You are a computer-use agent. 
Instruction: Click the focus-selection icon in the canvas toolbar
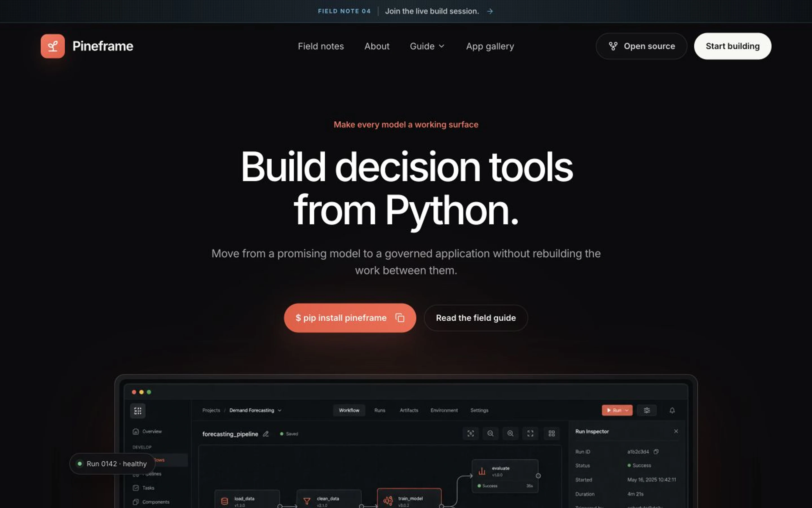point(470,433)
